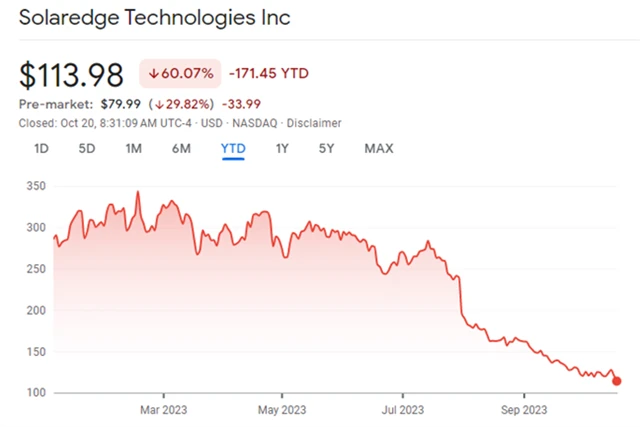Show the 1M price history
Image resolution: width=640 pixels, height=427 pixels.
point(133,148)
